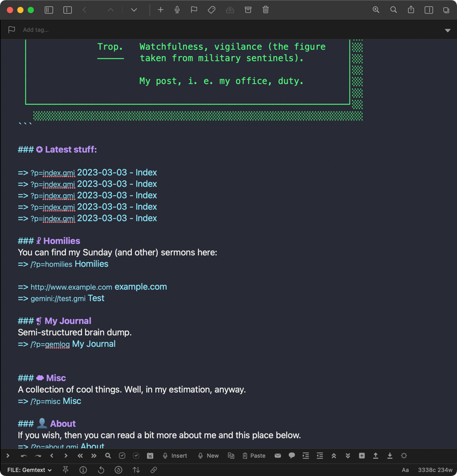
Task: Open the tag icon in the top toolbar
Action: (x=211, y=10)
